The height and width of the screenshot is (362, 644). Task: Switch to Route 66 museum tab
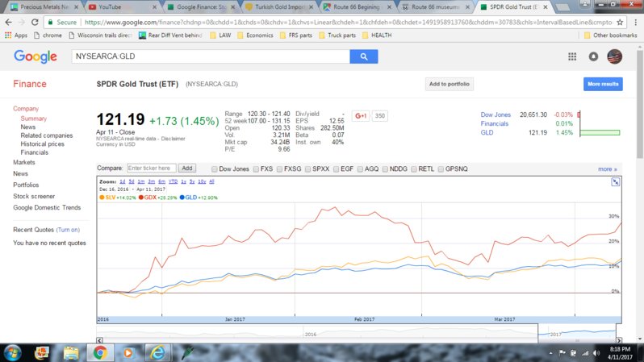[434, 7]
